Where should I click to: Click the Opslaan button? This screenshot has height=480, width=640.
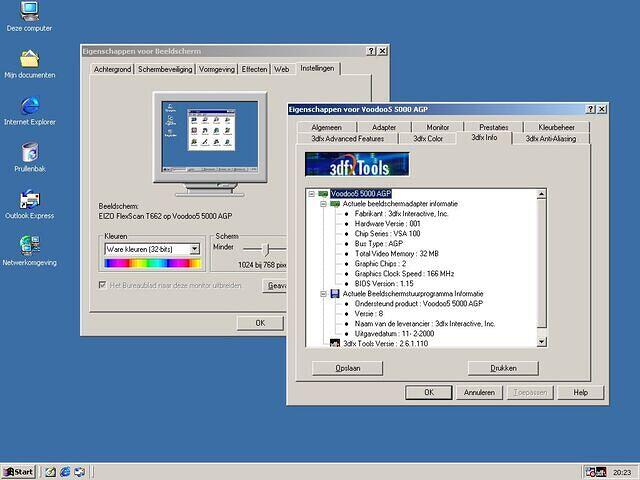coord(347,368)
